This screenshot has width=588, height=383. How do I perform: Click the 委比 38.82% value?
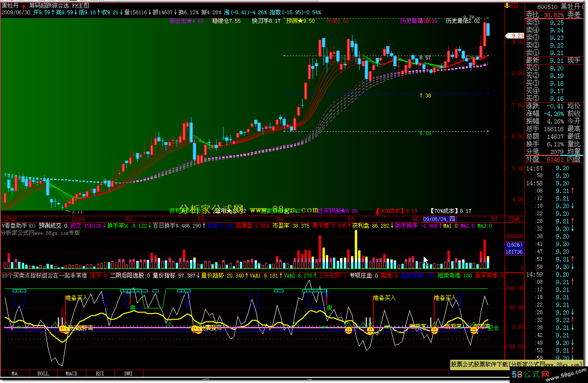coord(553,15)
